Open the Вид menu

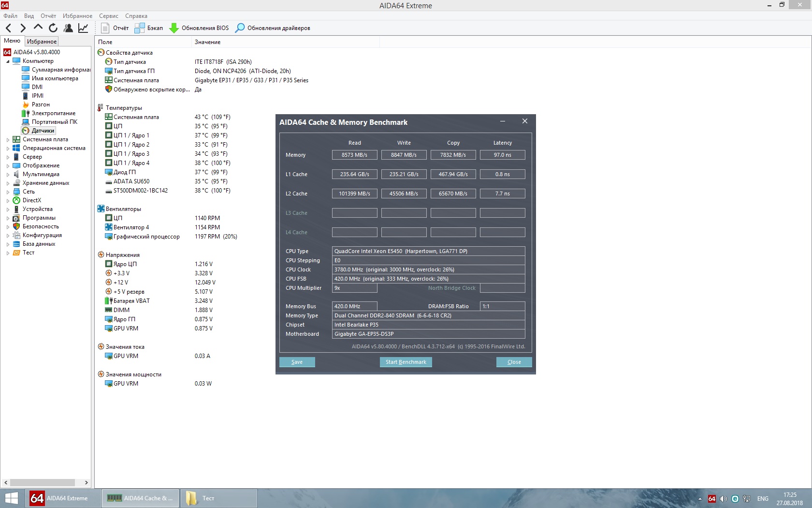click(x=29, y=16)
